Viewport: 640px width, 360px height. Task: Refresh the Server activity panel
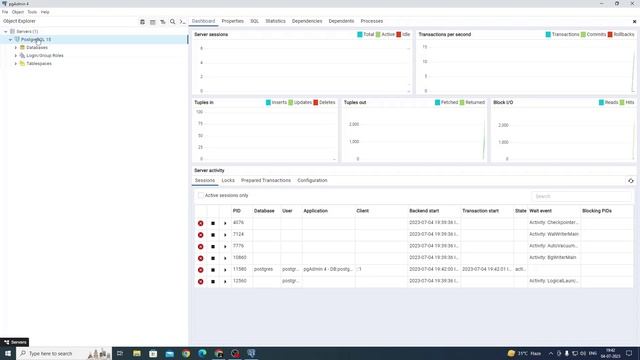click(631, 180)
